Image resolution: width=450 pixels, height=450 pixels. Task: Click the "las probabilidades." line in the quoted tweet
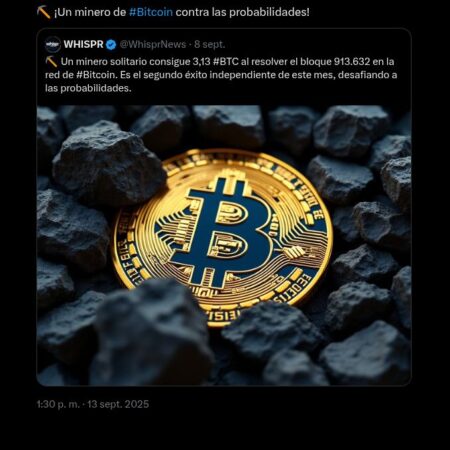click(x=88, y=88)
